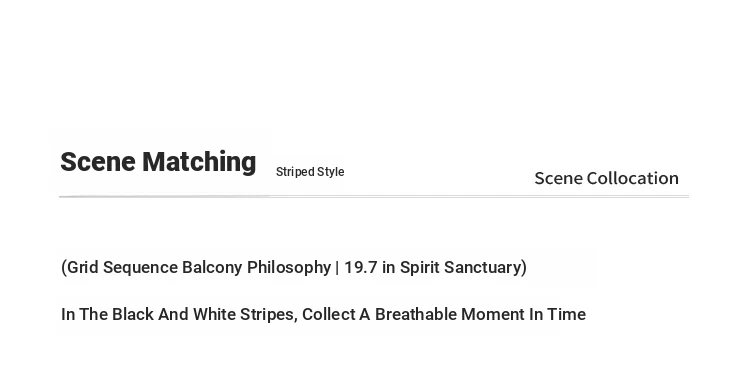The height and width of the screenshot is (372, 750).
Task: Select the Striped Style label
Action: pyautogui.click(x=310, y=172)
